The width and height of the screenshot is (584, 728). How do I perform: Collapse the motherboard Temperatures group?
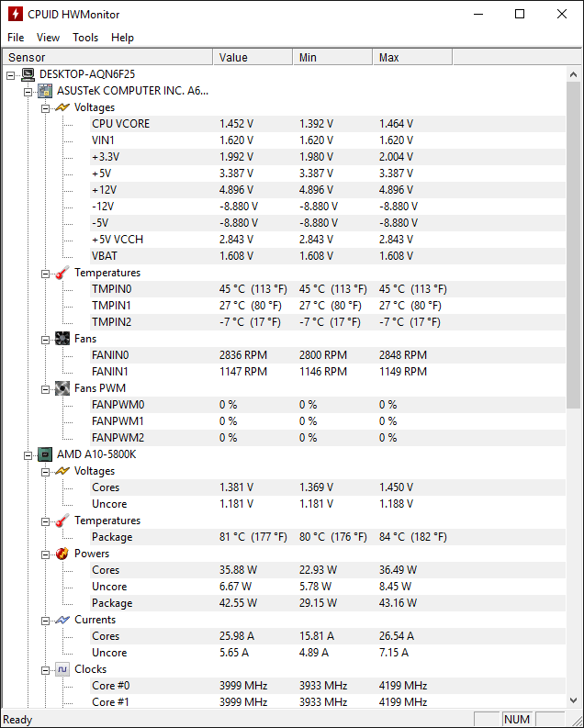click(x=45, y=274)
